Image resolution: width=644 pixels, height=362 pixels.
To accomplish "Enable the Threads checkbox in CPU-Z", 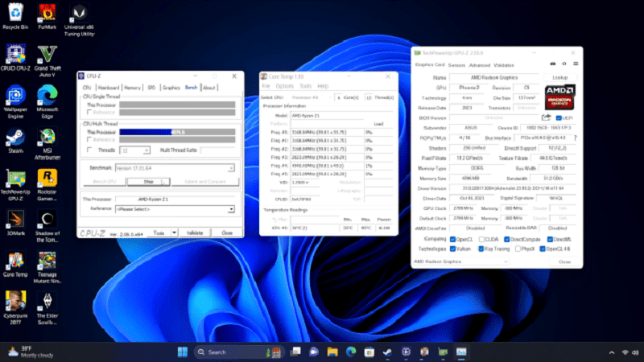I will click(89, 150).
